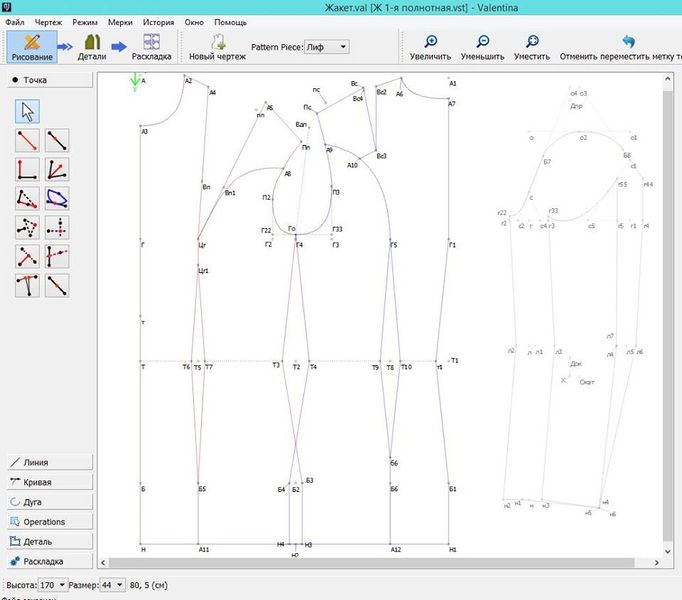Expand the Дуга arc tools section
Image resolution: width=682 pixels, height=600 pixels.
click(x=50, y=502)
